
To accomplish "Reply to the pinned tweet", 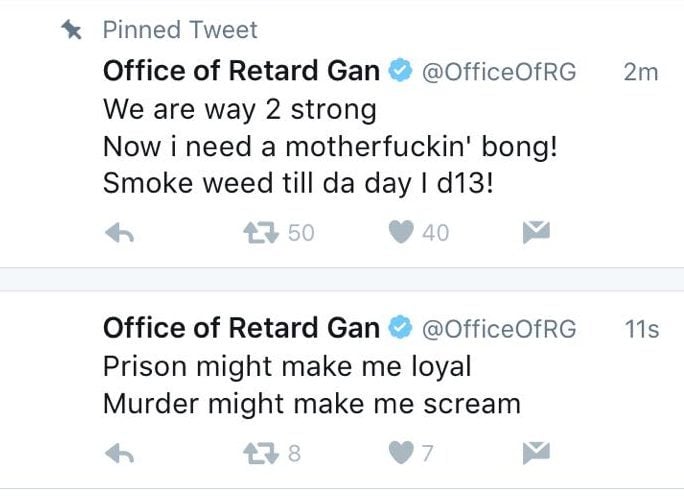I will [x=120, y=232].
